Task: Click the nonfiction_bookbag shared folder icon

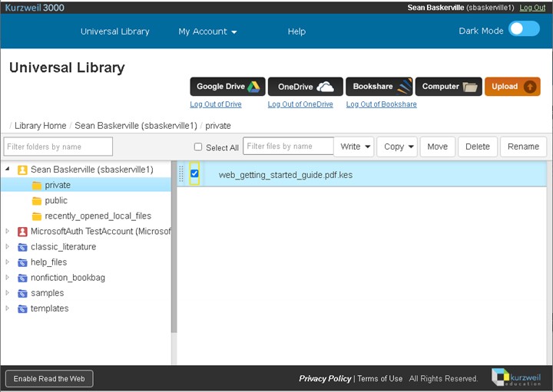Action: (22, 278)
